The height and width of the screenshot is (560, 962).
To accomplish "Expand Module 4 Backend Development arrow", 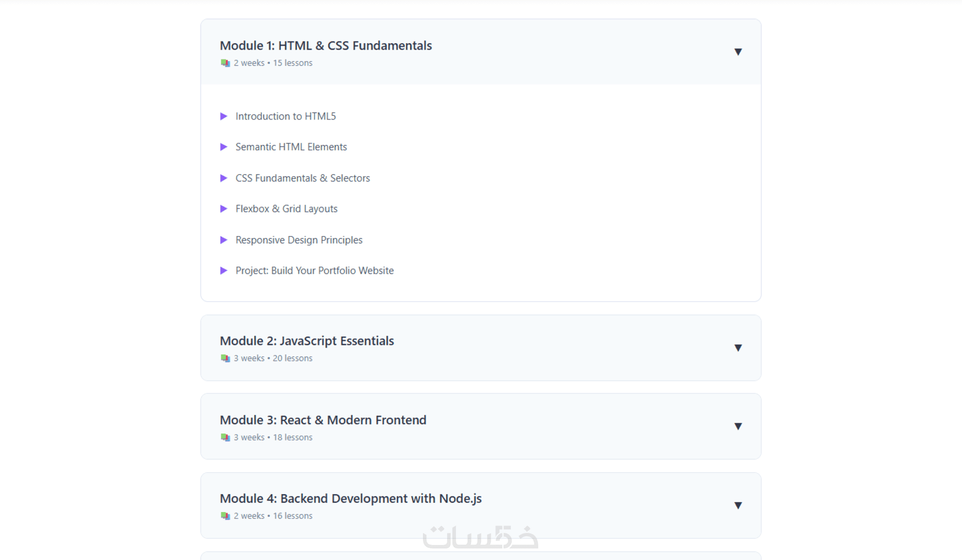I will point(738,506).
